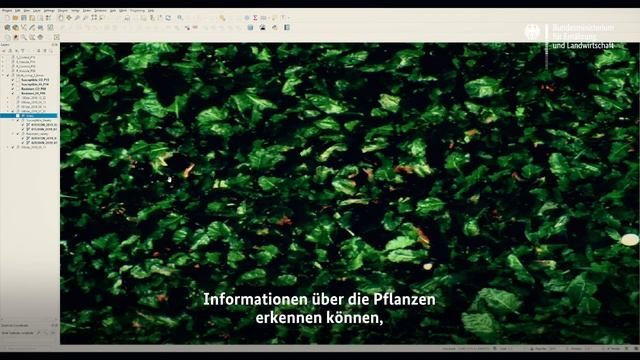Viewport: 640px width, 360px height.
Task: Open the Data Source Manager icon
Action: (x=7, y=27)
